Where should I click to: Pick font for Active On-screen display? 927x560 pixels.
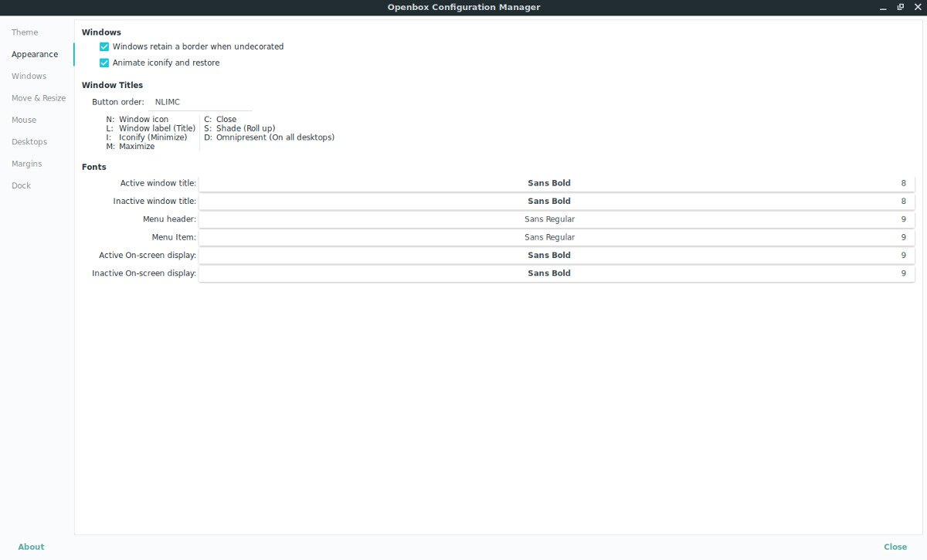coord(556,255)
